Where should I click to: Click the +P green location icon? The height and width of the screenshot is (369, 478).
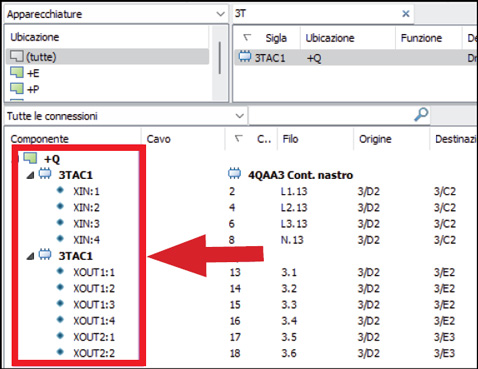click(x=16, y=88)
